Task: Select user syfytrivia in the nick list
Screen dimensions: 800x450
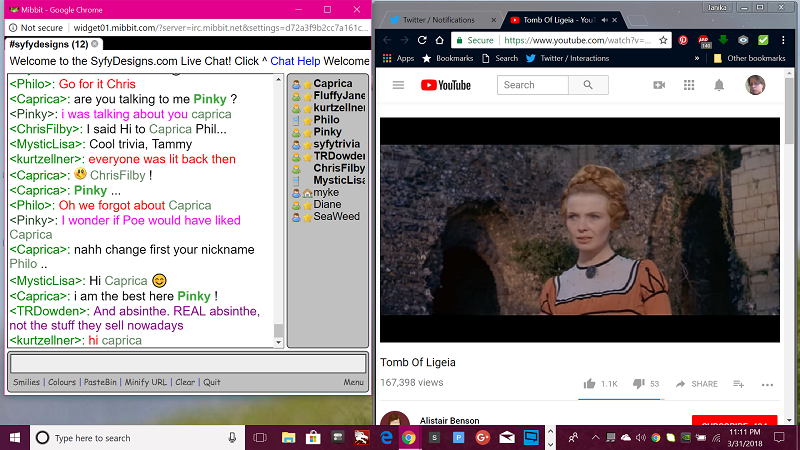Action: pos(336,144)
